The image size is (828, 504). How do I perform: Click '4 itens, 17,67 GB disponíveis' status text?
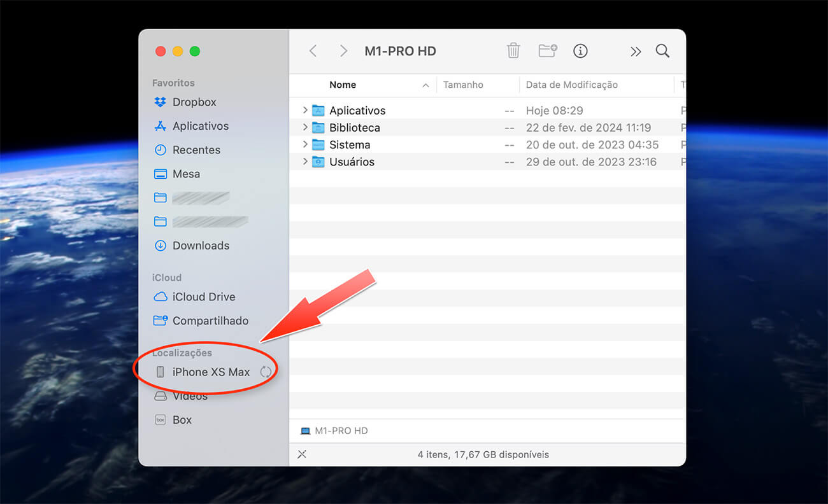(483, 454)
